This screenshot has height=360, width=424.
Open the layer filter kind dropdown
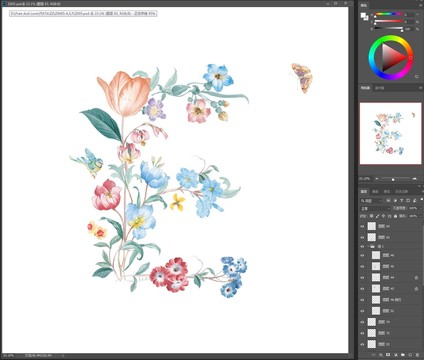[x=371, y=201]
